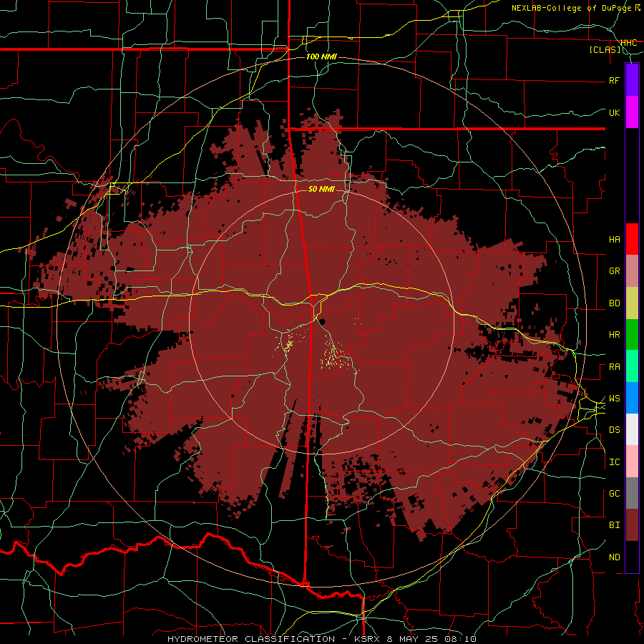The image size is (644, 644).
Task: Click the GC gray legend swatch
Action: coord(632,493)
